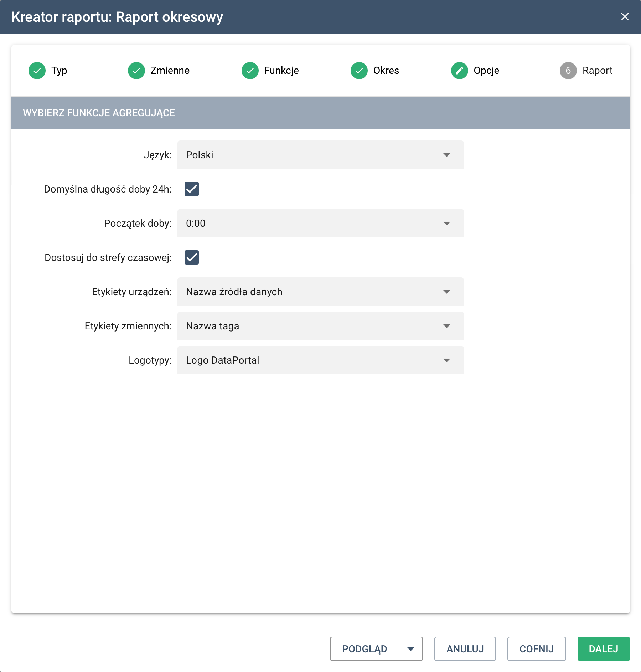Screen dimensions: 641x672
Task: Go to the Typ step label
Action: tap(59, 71)
